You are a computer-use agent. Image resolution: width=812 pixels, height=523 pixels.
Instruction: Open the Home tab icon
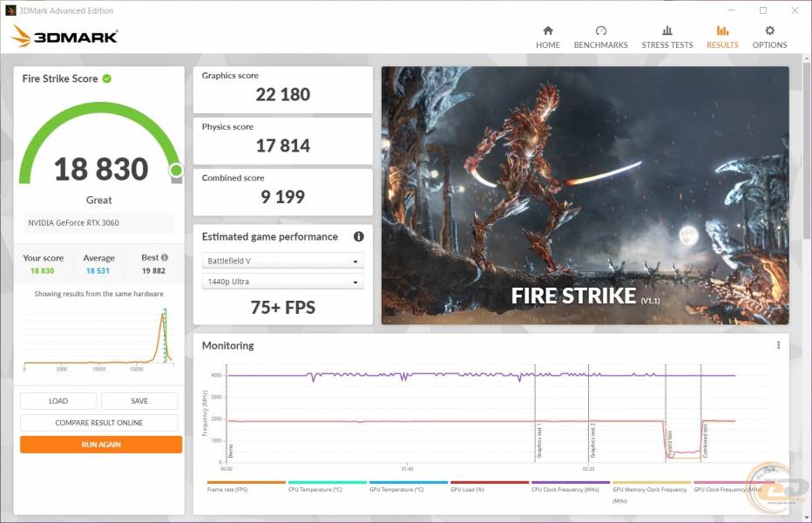coord(548,31)
